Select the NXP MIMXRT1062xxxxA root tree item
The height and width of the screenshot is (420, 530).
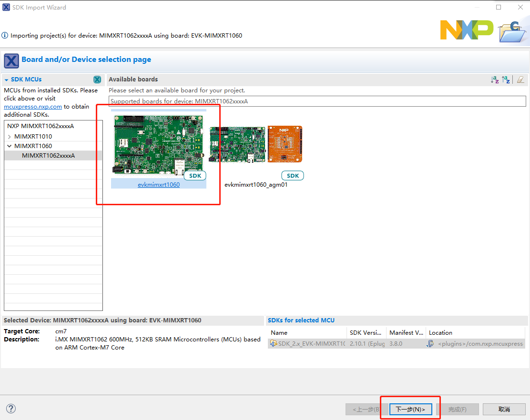41,126
